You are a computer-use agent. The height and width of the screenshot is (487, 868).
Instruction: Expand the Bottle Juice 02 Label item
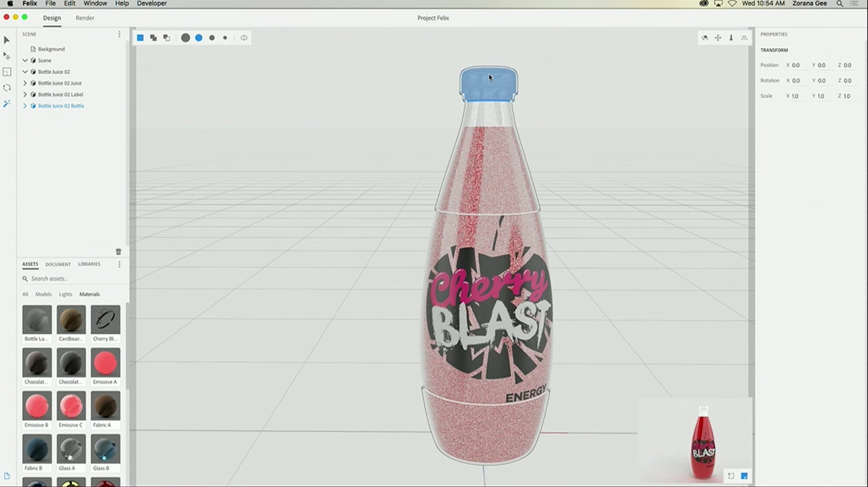25,94
